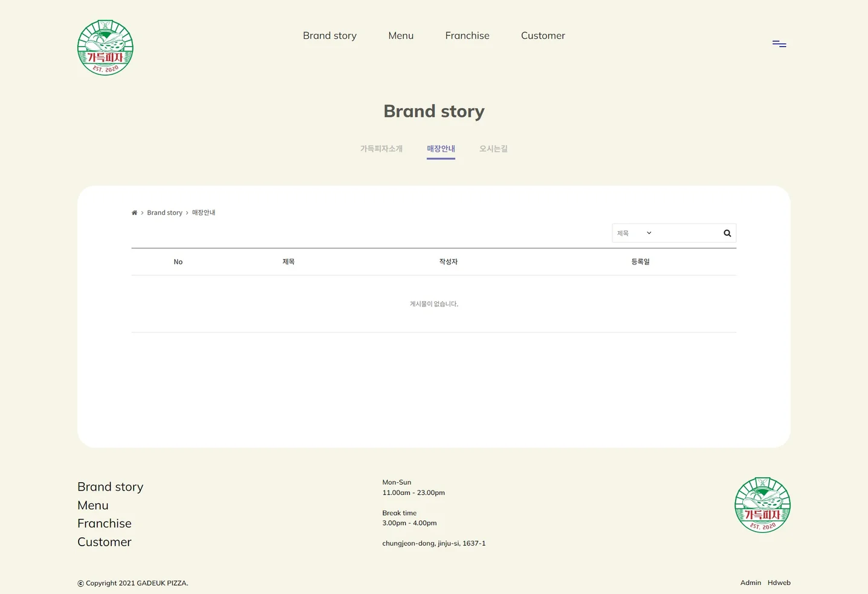The height and width of the screenshot is (594, 868).
Task: Click the No column header
Action: click(178, 262)
